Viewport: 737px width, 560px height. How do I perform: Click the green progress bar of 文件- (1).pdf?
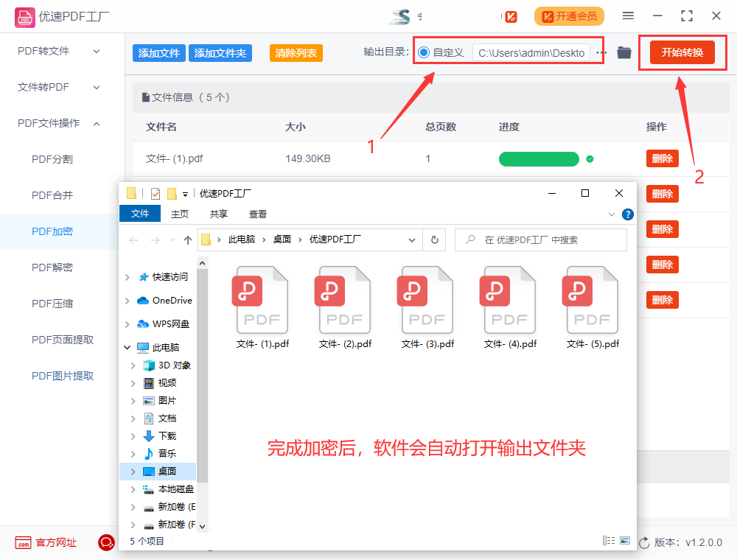(539, 159)
